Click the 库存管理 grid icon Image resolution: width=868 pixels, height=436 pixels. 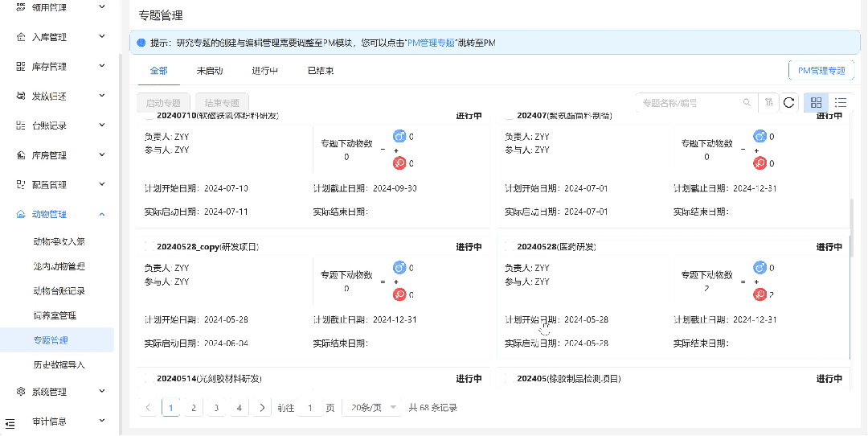(21, 67)
